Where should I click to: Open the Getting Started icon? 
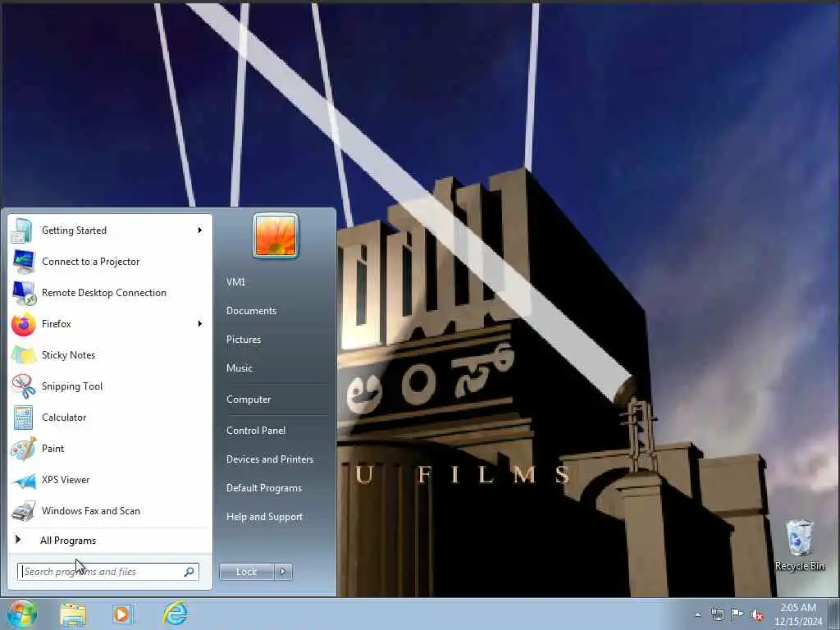coord(22,231)
